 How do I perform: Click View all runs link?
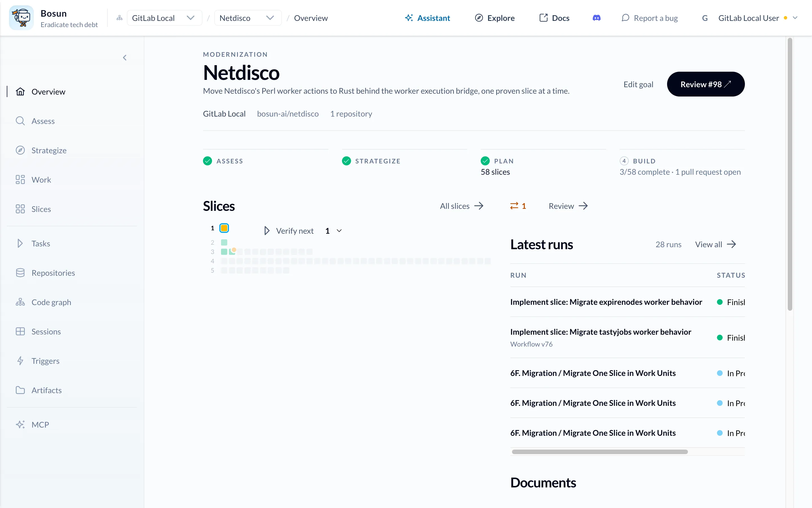click(x=715, y=244)
